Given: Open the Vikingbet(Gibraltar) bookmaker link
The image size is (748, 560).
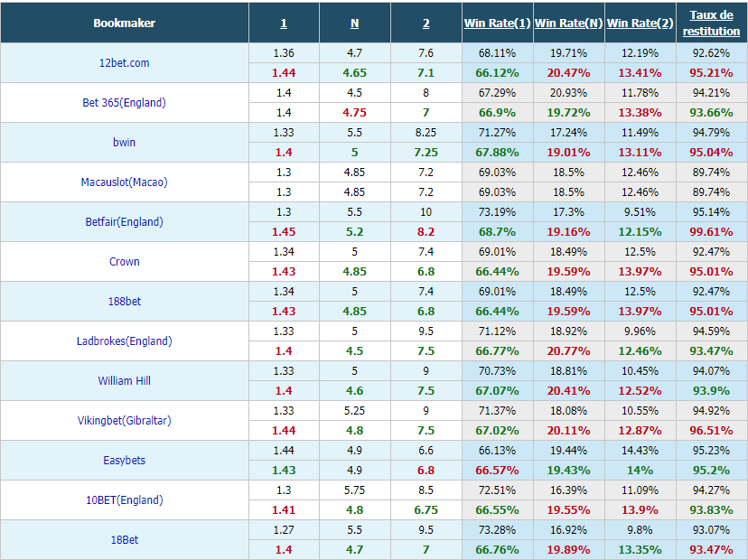Looking at the screenshot, I should [x=124, y=421].
